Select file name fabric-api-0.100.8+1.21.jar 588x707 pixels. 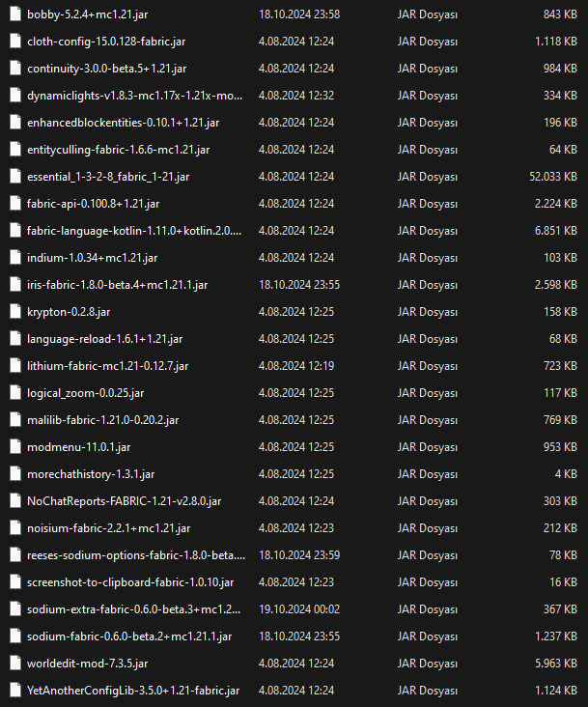(94, 204)
